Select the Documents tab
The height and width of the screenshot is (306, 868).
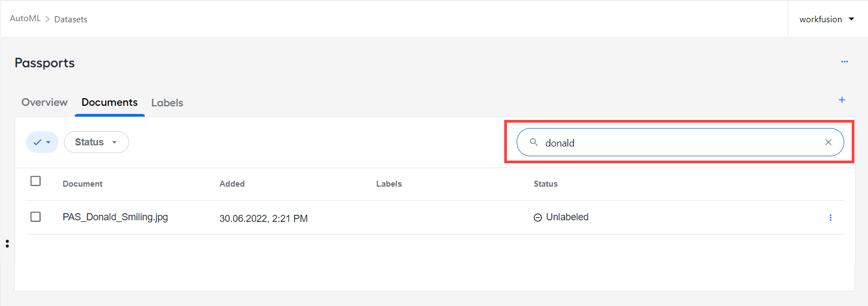tap(110, 103)
